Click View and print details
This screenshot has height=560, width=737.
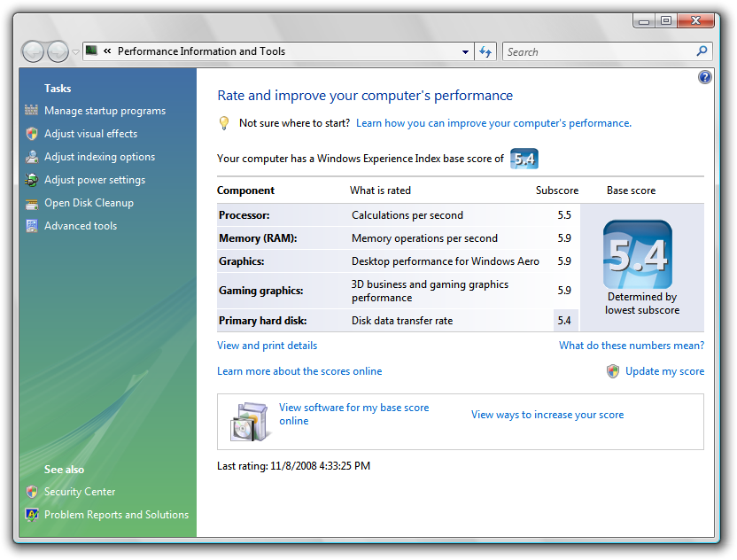[267, 346]
